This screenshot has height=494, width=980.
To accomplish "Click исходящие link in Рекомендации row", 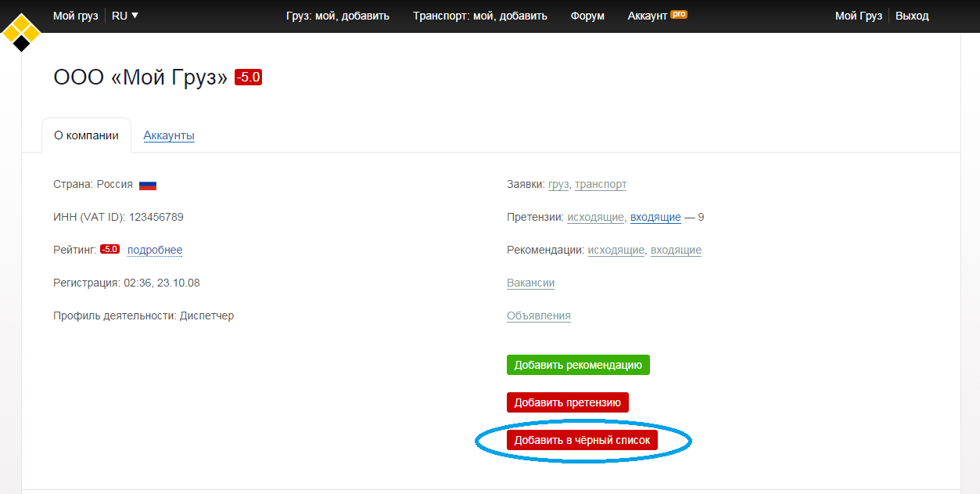I will 616,250.
